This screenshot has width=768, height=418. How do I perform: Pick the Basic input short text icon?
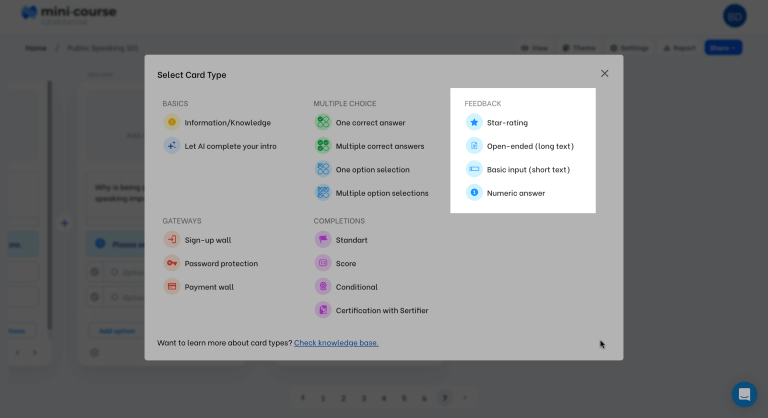click(x=474, y=169)
